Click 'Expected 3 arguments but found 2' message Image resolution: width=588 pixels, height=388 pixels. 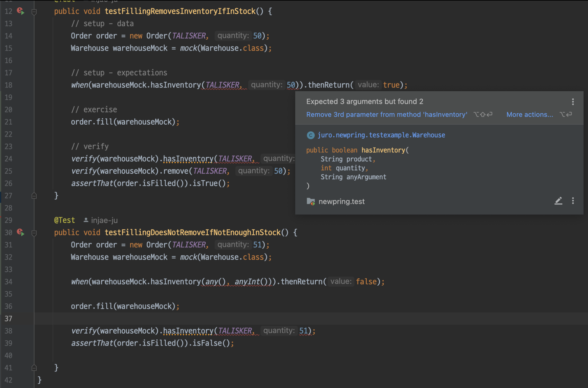(x=365, y=101)
